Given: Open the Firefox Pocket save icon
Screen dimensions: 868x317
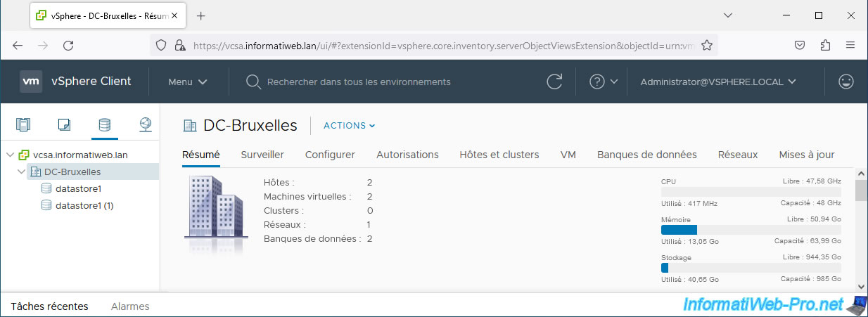Looking at the screenshot, I should 800,45.
